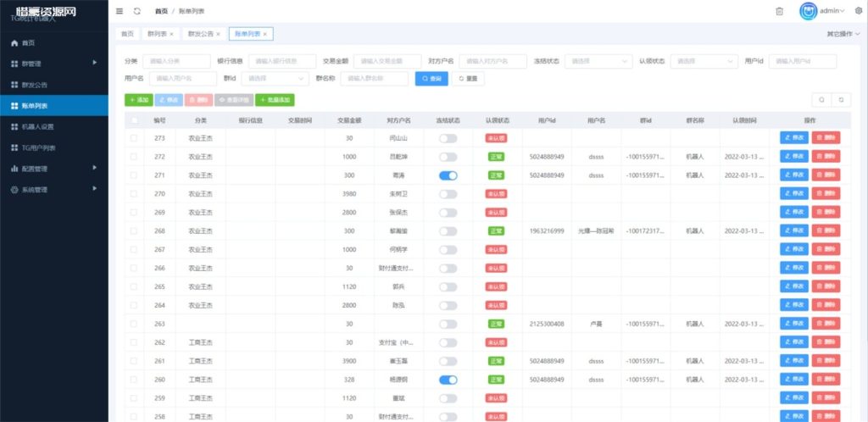Tick the checkbox for row 271
Image resolution: width=868 pixels, height=422 pixels.
point(133,175)
